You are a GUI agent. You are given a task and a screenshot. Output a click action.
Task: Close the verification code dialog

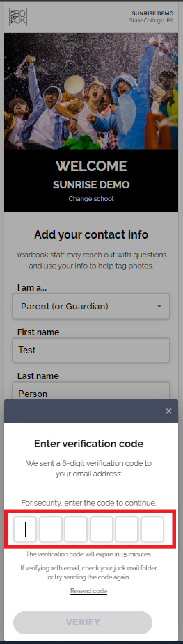click(x=168, y=411)
